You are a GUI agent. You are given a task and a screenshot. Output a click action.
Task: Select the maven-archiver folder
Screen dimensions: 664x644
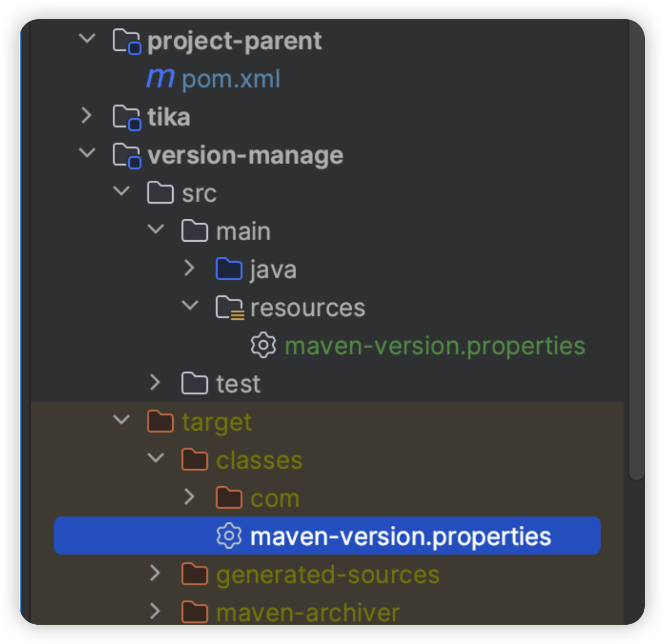point(308,612)
